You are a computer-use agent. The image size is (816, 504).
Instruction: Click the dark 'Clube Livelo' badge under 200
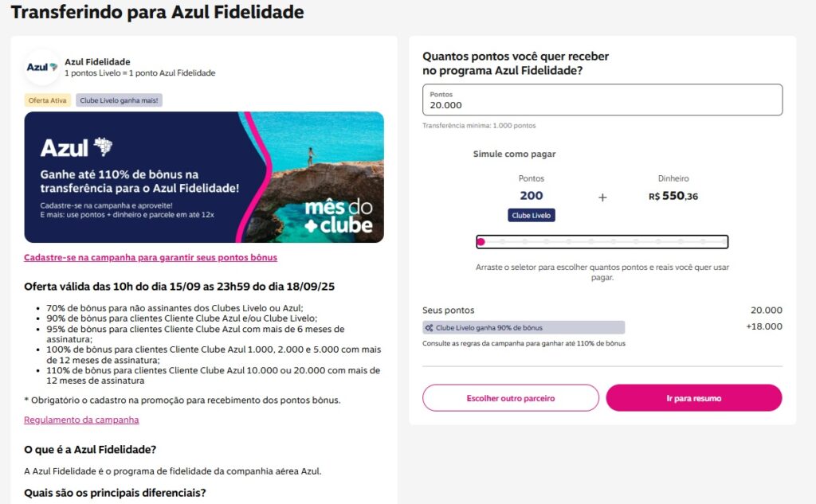click(532, 215)
